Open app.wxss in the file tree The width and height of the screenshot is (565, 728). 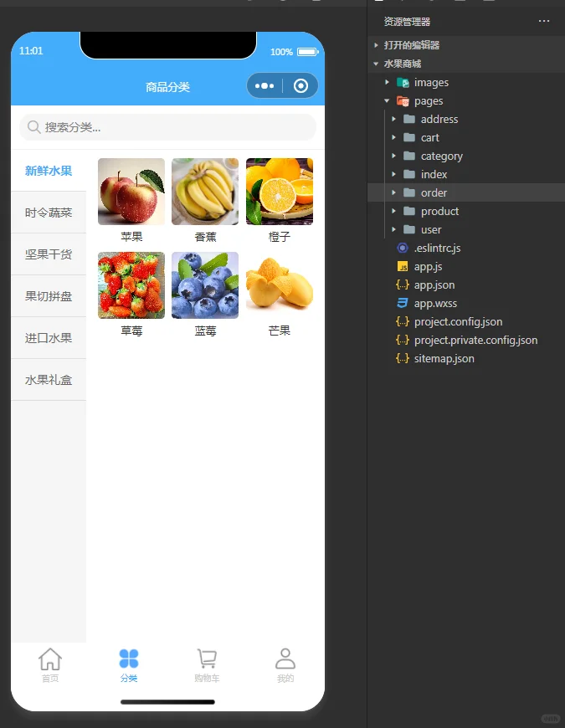tap(435, 303)
